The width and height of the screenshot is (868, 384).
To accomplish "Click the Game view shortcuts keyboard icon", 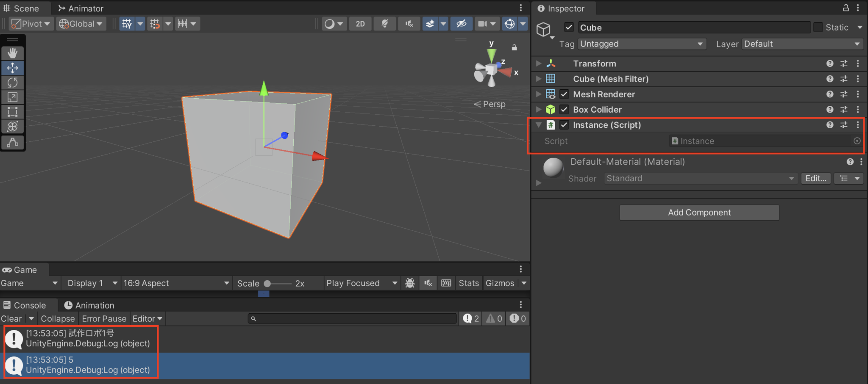I will point(446,283).
